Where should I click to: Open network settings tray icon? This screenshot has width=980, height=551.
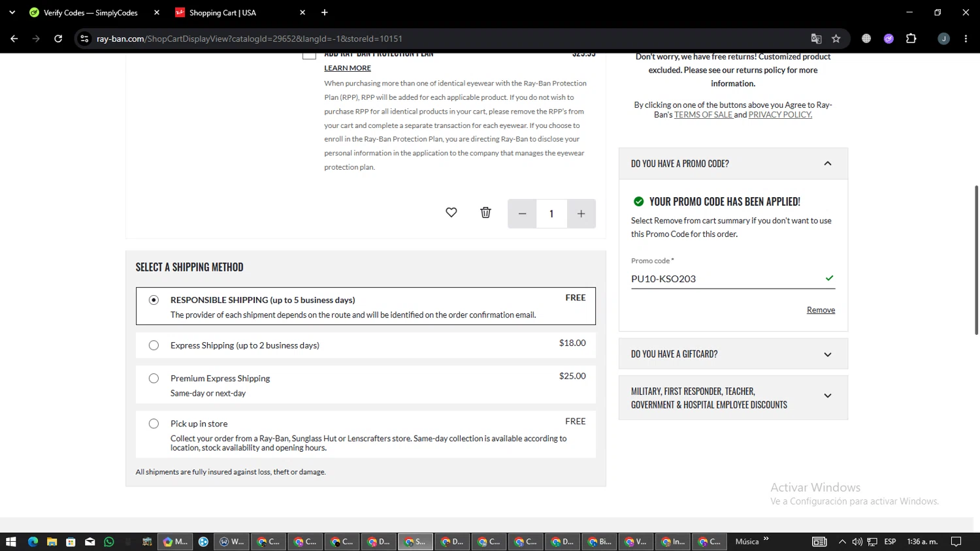click(x=872, y=542)
